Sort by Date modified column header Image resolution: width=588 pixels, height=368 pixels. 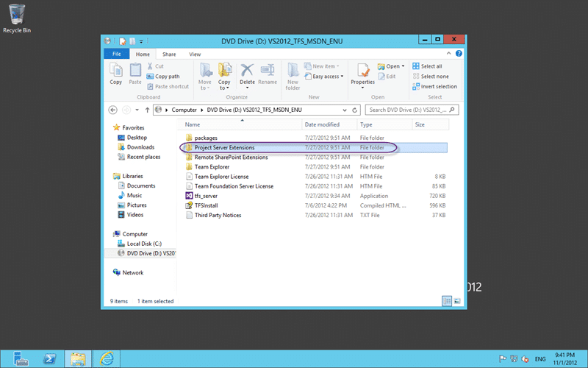329,124
